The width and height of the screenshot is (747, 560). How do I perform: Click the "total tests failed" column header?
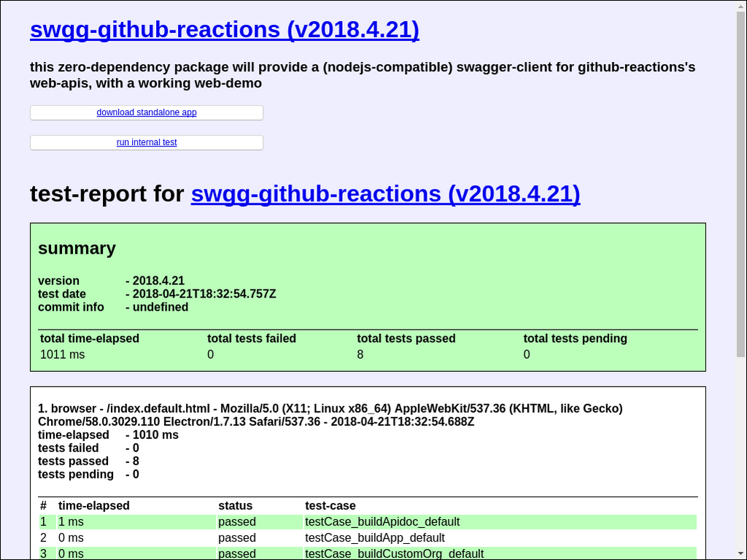pos(252,338)
